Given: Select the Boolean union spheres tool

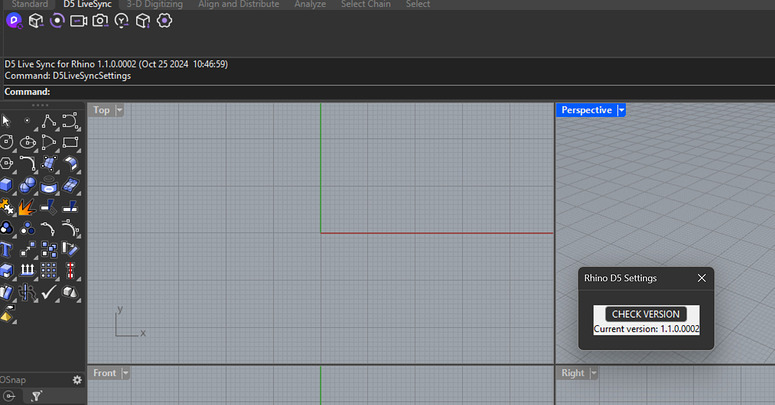Looking at the screenshot, I should click(x=27, y=185).
